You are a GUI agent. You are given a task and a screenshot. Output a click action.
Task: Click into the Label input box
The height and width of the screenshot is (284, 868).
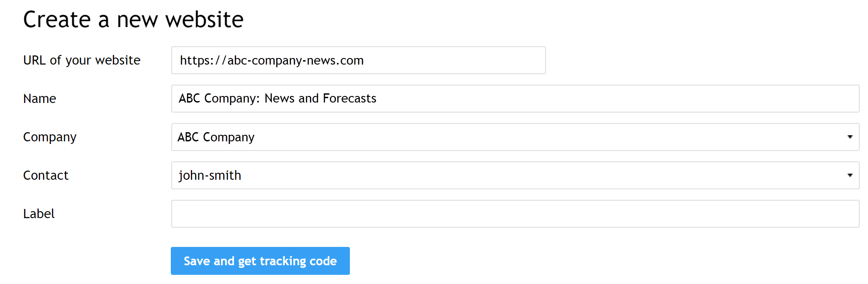[x=514, y=213]
